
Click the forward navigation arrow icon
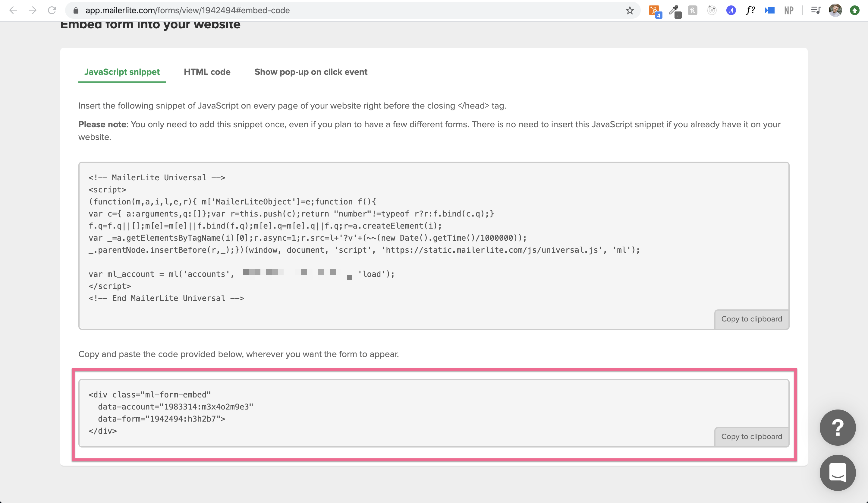tap(32, 10)
